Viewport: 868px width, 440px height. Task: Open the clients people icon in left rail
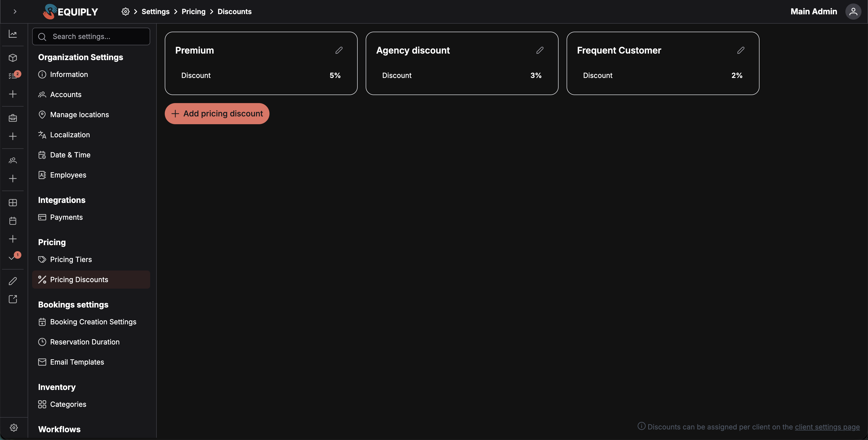coord(13,160)
